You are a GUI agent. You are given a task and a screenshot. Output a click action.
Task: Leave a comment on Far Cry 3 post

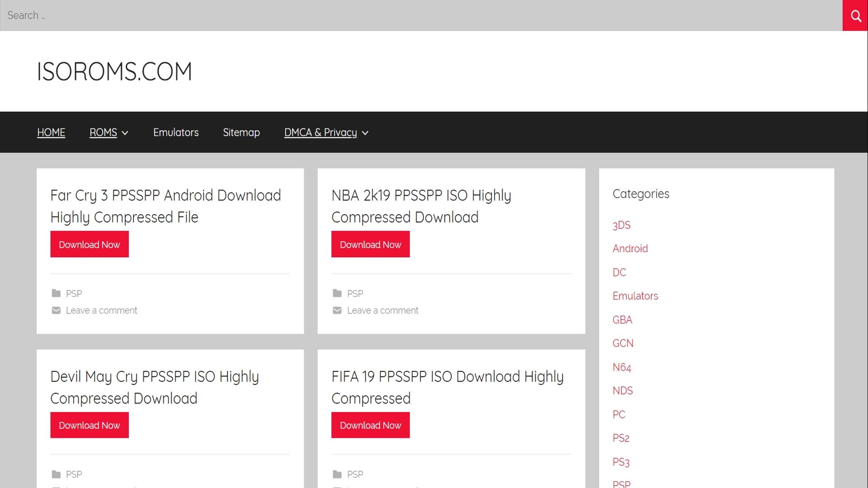[102, 310]
